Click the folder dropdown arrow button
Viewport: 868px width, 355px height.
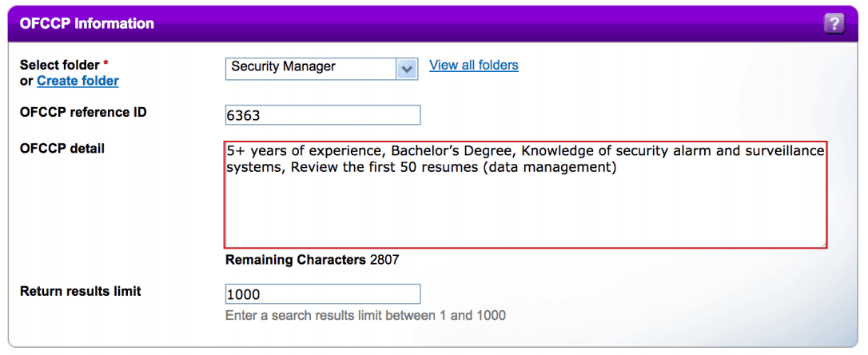408,68
